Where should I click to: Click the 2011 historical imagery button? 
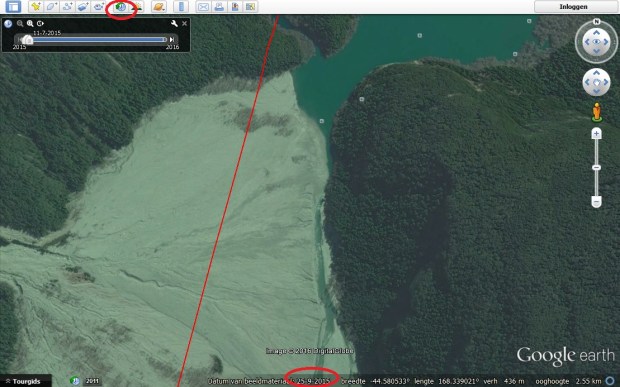[x=92, y=381]
